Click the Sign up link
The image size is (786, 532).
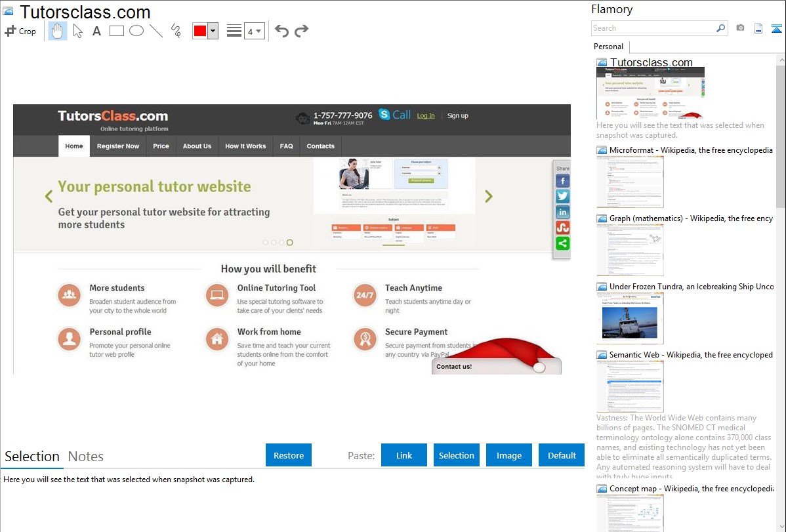pos(458,116)
